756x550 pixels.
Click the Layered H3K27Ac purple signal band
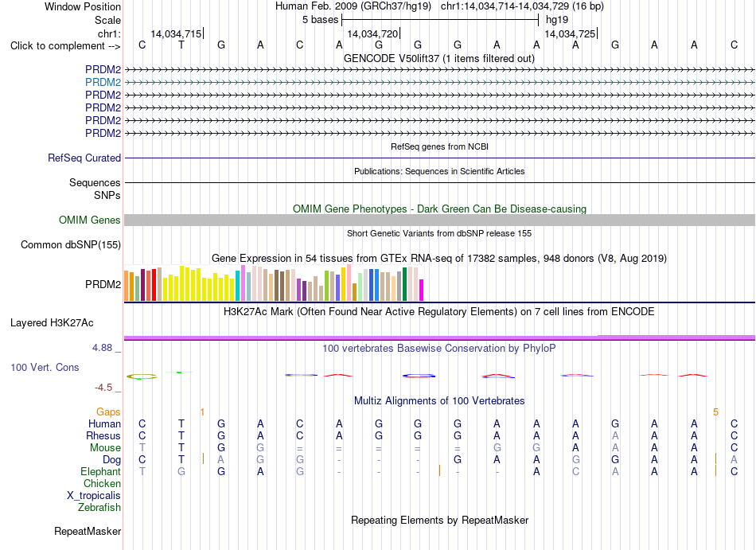click(439, 337)
